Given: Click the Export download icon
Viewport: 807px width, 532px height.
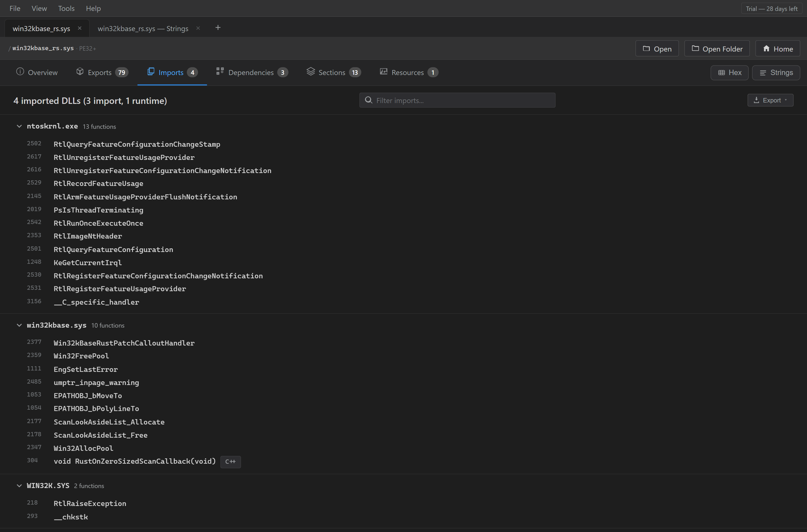Looking at the screenshot, I should [756, 100].
